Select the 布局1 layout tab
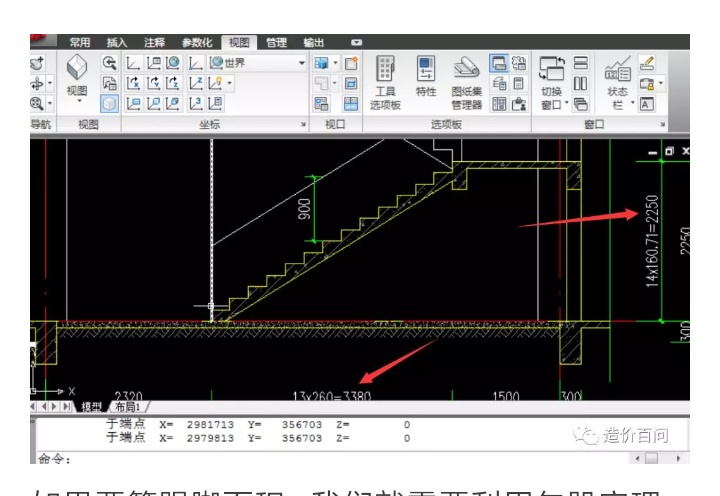Screen dimensions: 720x496 point(126,407)
